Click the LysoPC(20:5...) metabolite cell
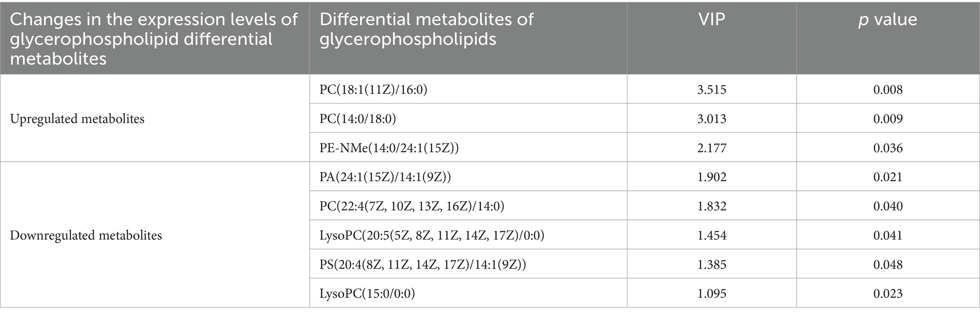The width and height of the screenshot is (980, 316). click(x=432, y=235)
